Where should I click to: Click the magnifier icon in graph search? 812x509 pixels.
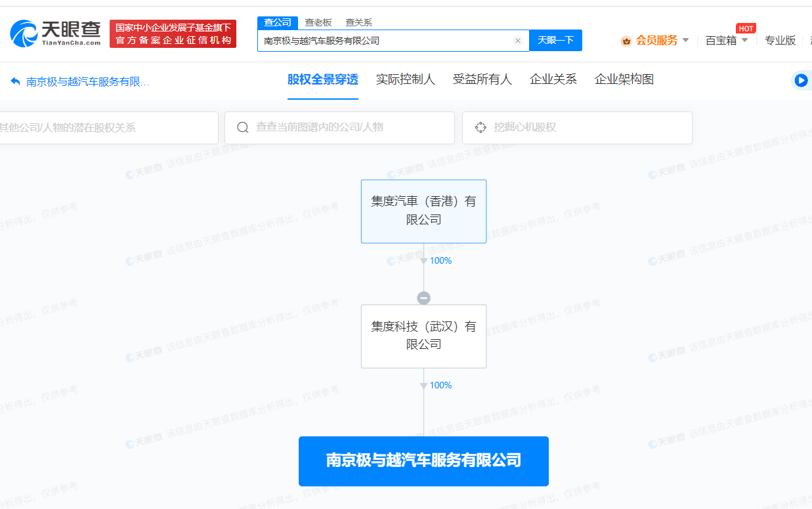243,127
